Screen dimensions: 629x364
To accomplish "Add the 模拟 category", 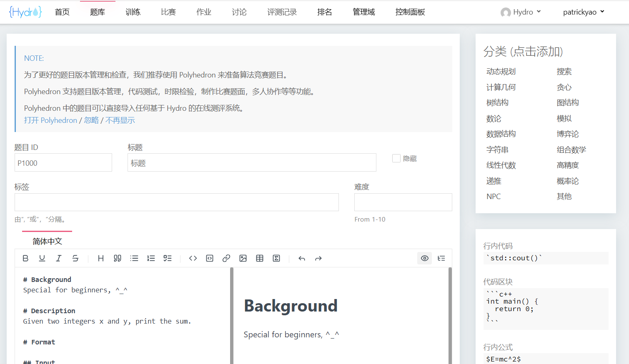I will tap(564, 119).
